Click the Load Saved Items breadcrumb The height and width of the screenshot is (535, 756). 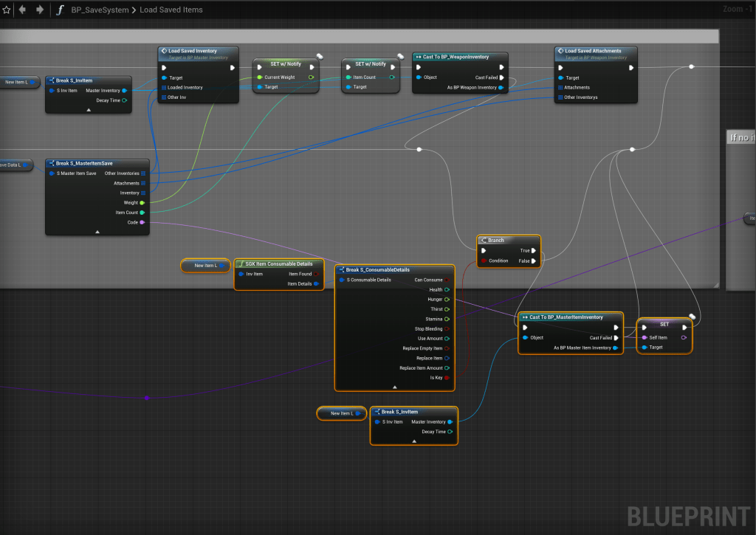point(171,10)
